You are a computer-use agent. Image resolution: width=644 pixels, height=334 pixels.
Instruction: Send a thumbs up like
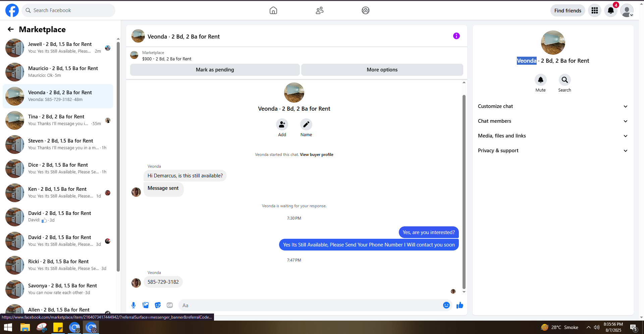(x=460, y=305)
